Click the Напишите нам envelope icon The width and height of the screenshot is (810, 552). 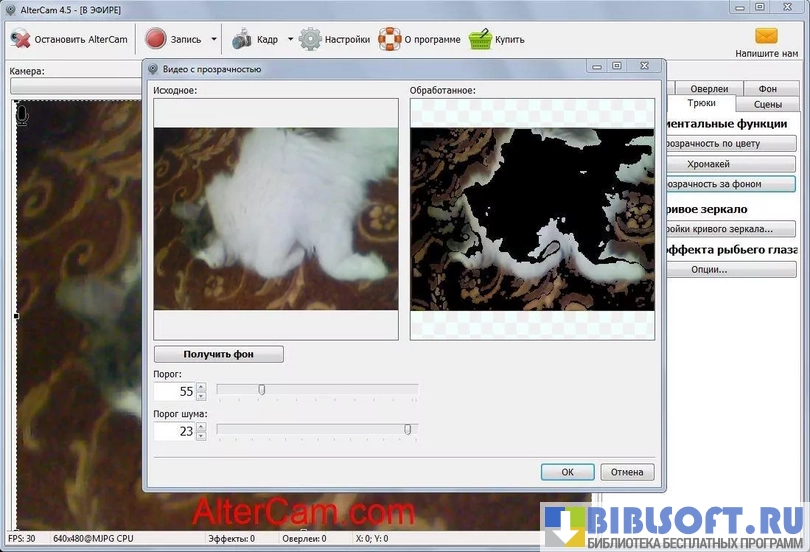[767, 36]
